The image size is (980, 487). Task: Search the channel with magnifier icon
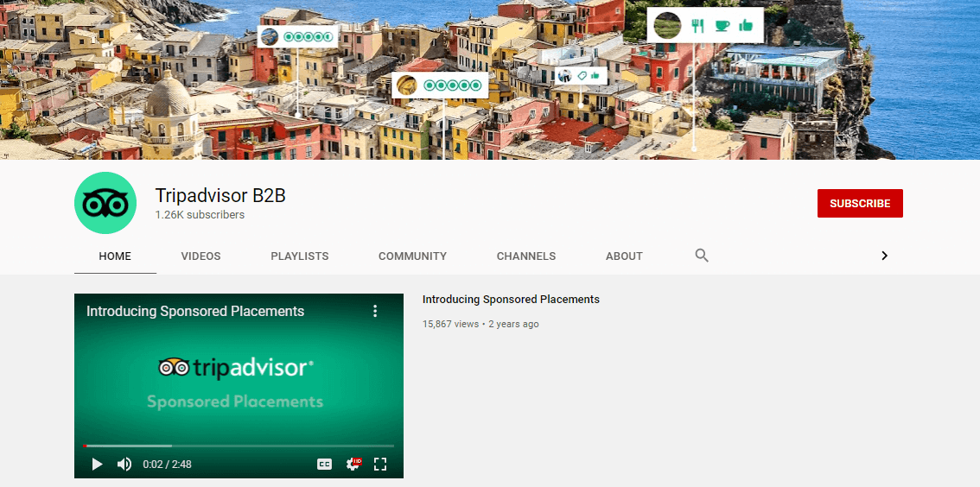(x=702, y=256)
